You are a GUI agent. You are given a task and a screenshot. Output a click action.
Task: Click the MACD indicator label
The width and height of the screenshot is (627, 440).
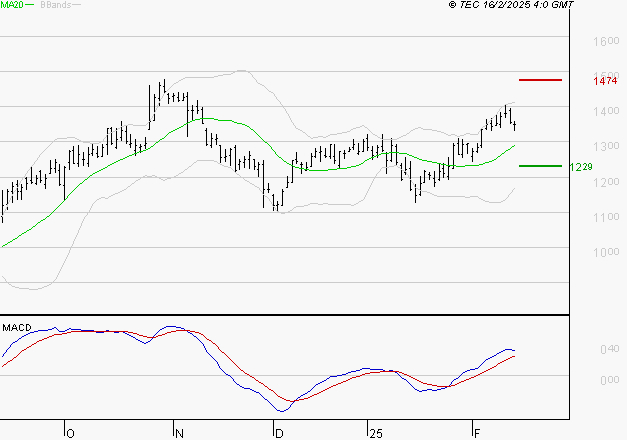(17, 328)
